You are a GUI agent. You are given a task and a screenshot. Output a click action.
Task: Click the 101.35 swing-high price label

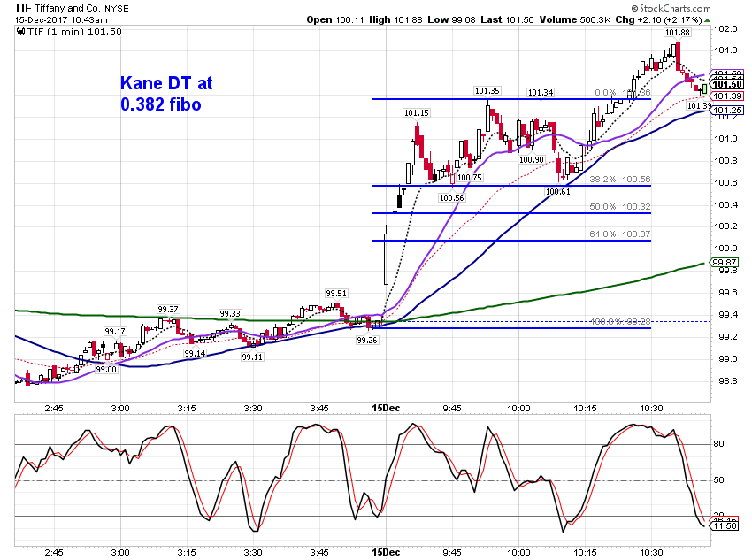coord(487,90)
